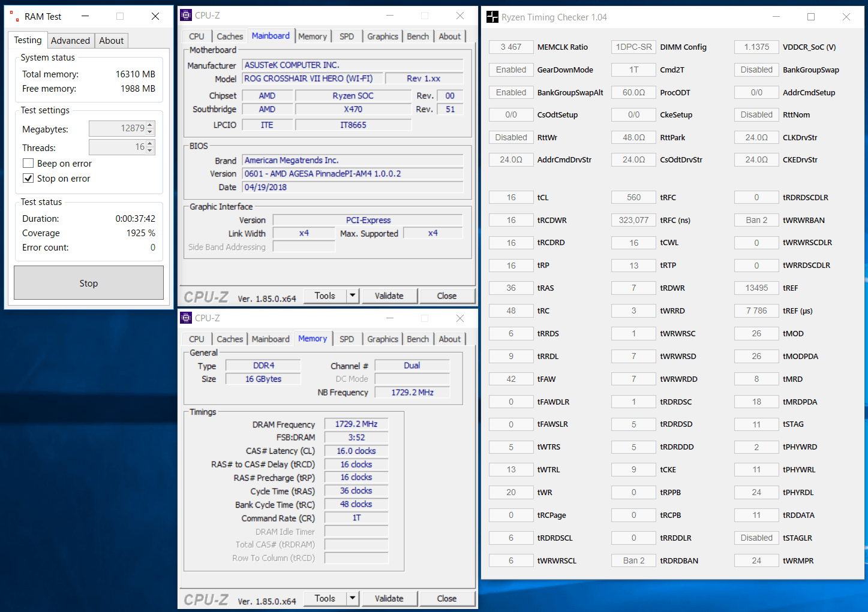Click Validate in Mainboard CPU-Z window
Screen dimensions: 868x612
[389, 296]
